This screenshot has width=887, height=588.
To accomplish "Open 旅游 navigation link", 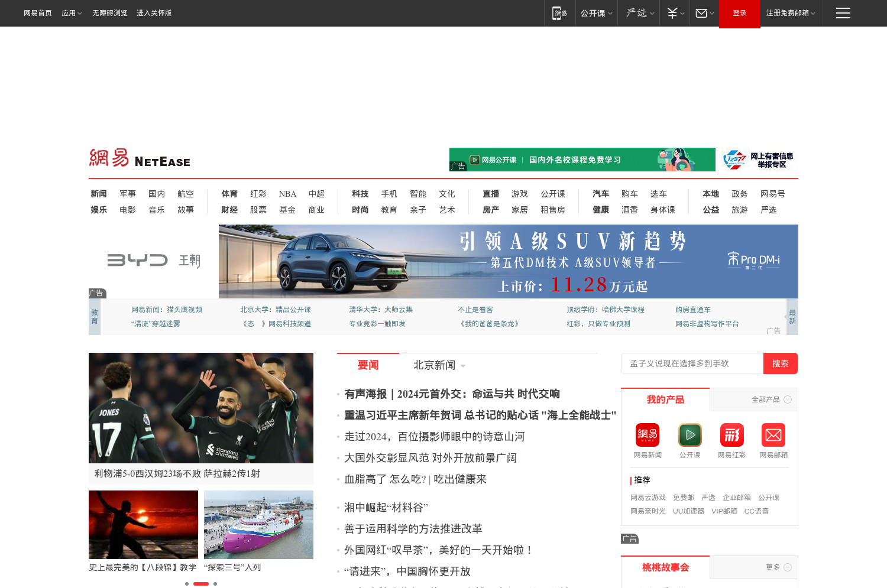I will [740, 210].
